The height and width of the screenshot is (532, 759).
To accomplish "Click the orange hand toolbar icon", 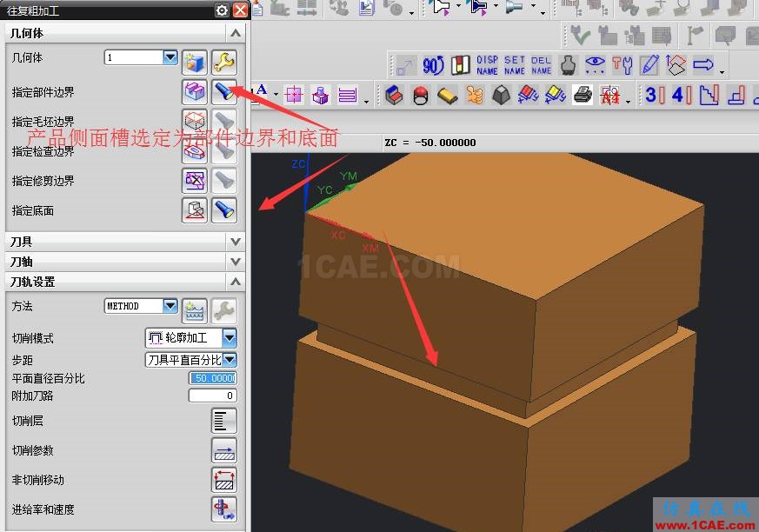I will click(x=475, y=95).
